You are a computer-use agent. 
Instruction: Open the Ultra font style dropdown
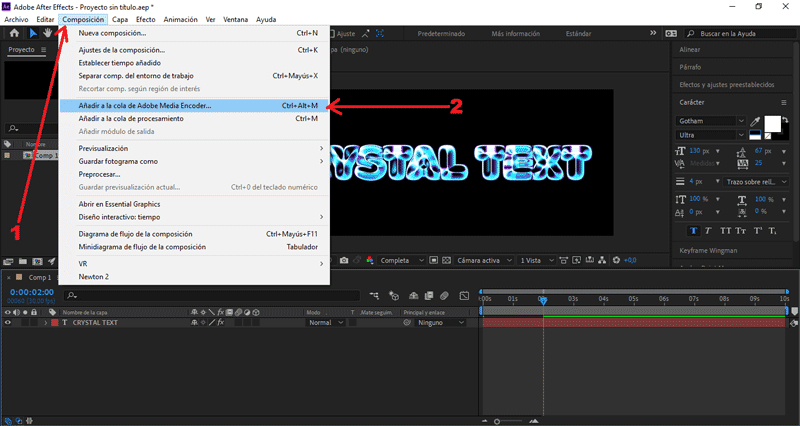(711, 135)
